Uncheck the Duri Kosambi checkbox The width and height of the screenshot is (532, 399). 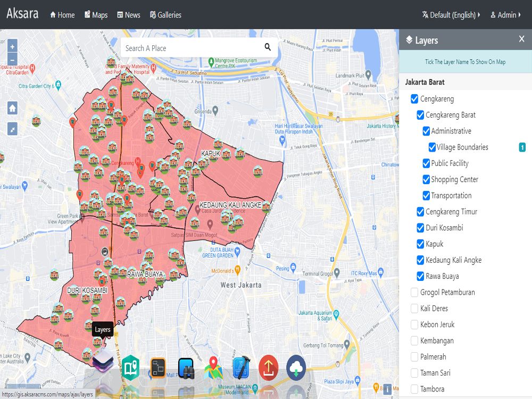420,228
